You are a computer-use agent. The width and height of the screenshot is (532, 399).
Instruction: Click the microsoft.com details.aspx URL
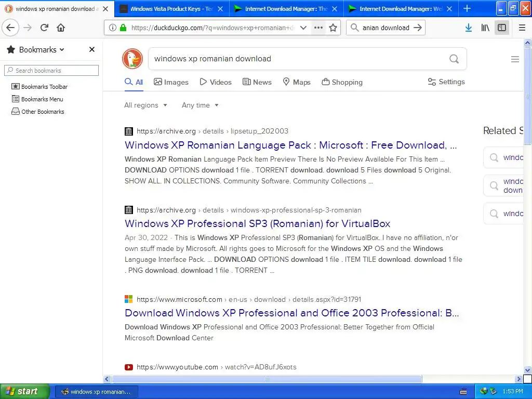(249, 299)
